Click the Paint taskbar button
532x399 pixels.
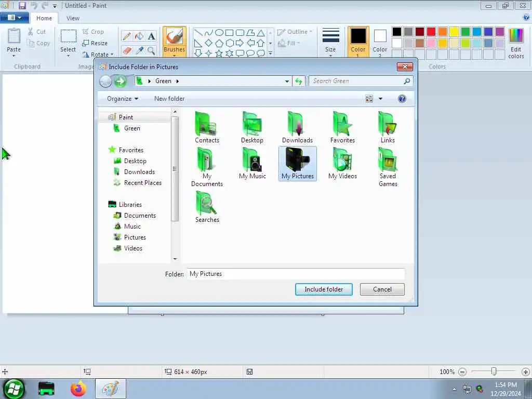(111, 389)
